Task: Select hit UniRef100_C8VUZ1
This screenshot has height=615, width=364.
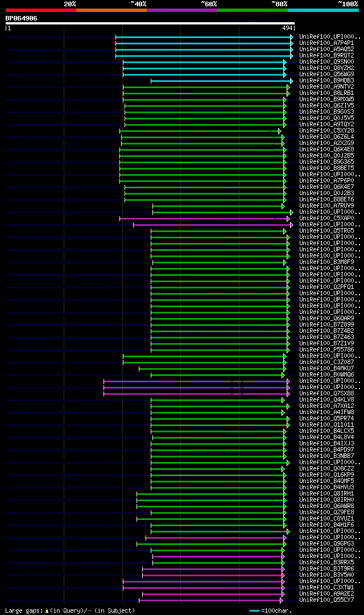Action: click(326, 518)
